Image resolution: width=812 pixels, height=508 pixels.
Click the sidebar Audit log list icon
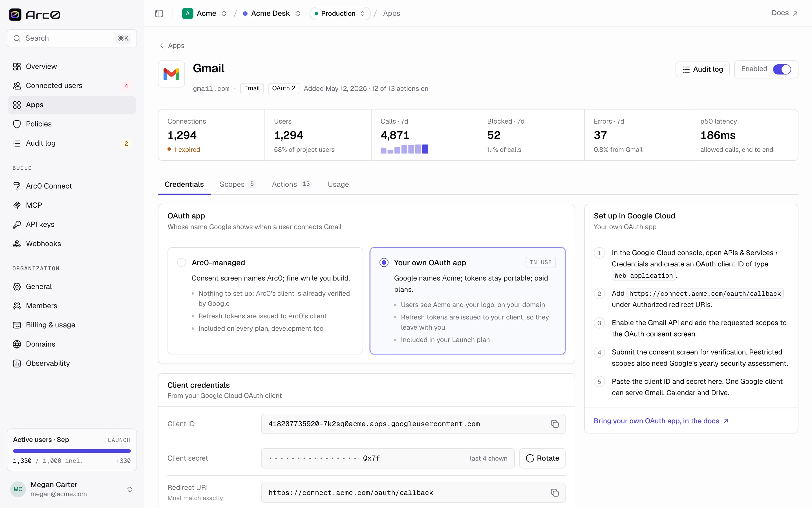(x=17, y=143)
